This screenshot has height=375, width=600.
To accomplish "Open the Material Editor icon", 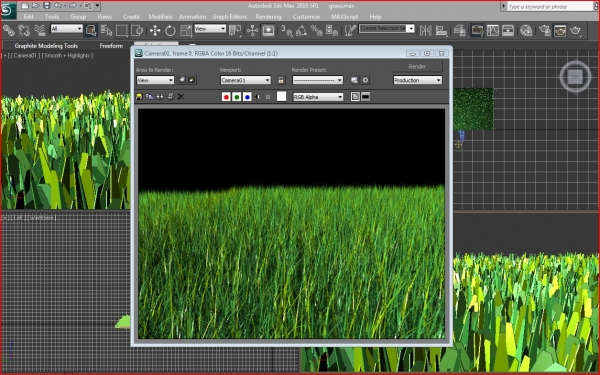I will 527,30.
